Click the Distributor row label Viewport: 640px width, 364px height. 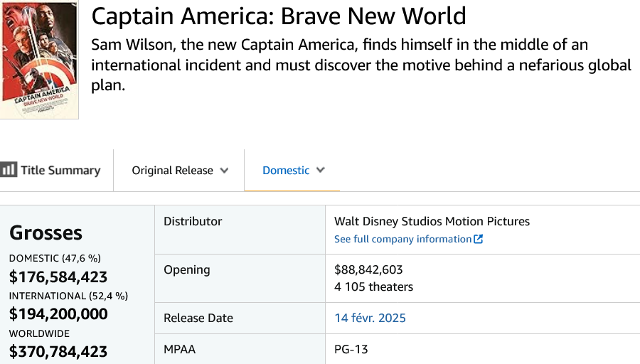193,221
